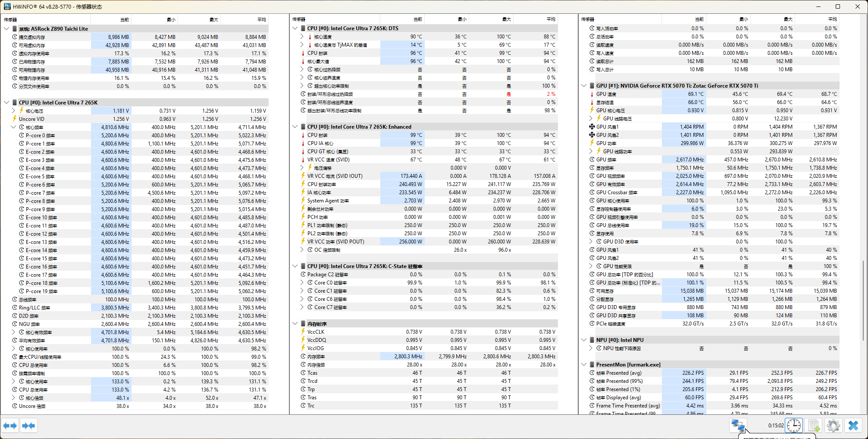This screenshot has width=868, height=439.
Task: Click the lightning icon beside GPU 功率
Action: point(592,143)
